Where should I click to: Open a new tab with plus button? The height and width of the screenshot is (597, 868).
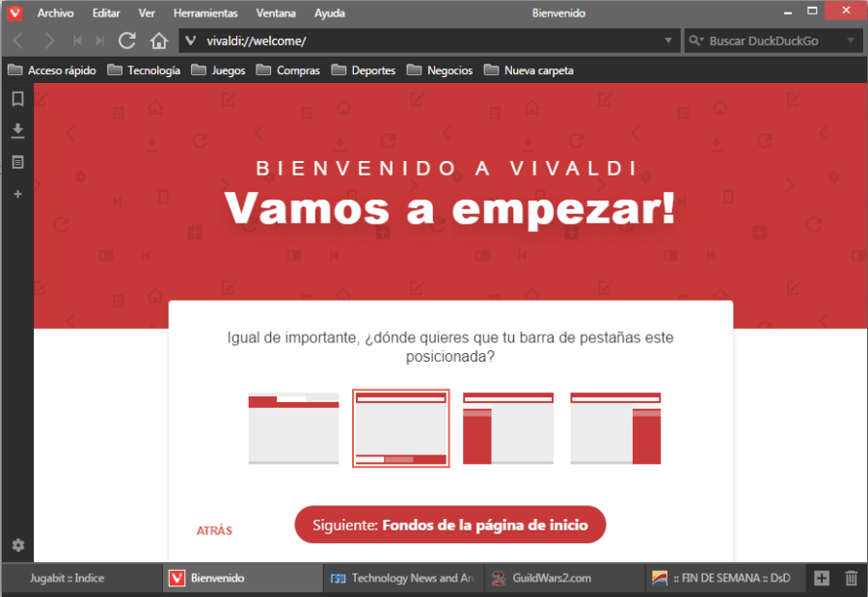point(822,578)
